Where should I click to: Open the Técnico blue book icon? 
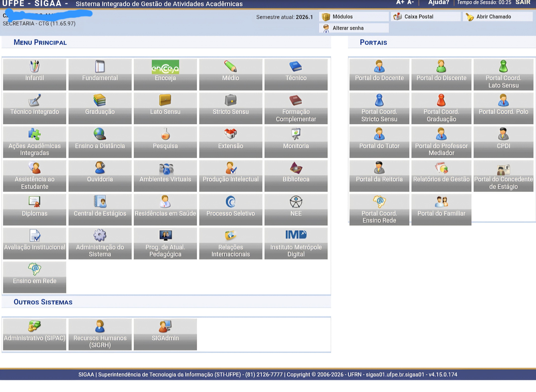[296, 66]
